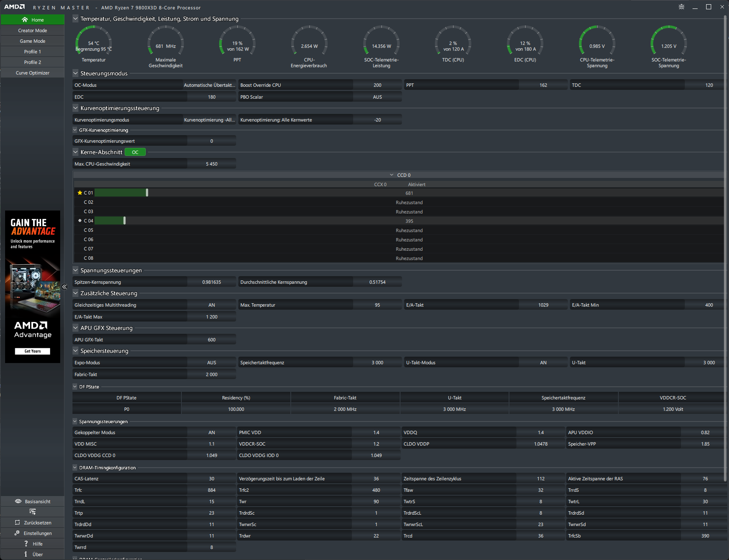This screenshot has height=560, width=729.
Task: Collapse the Steuerungsmodus section
Action: click(75, 73)
